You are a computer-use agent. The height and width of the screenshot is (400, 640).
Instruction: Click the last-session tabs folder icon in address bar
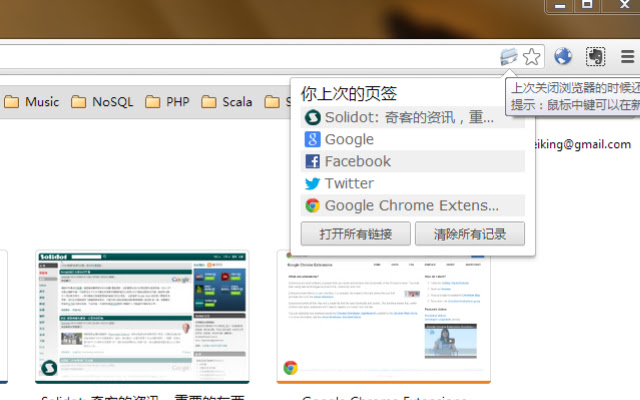click(509, 56)
